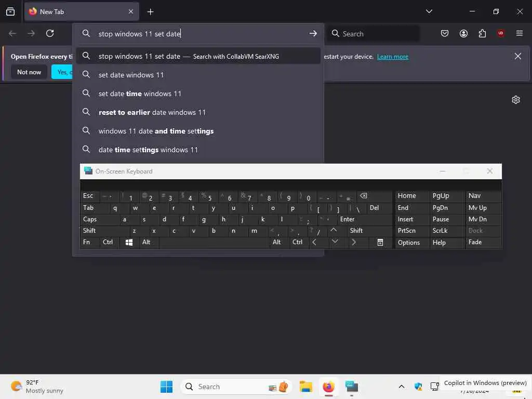Select suggestion date time settings windows 11
Viewport: 532px width, 399px height.
tap(198, 150)
